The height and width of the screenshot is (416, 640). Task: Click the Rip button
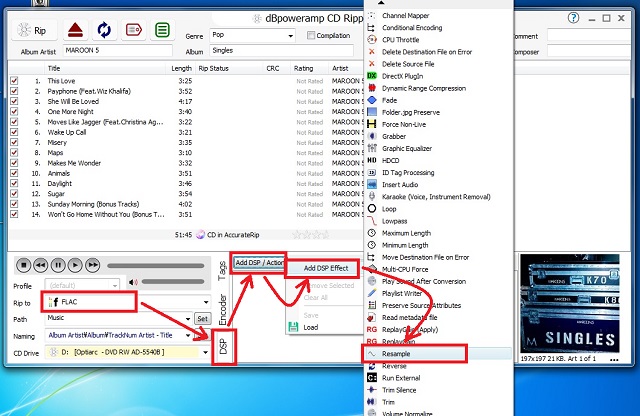[x=34, y=31]
